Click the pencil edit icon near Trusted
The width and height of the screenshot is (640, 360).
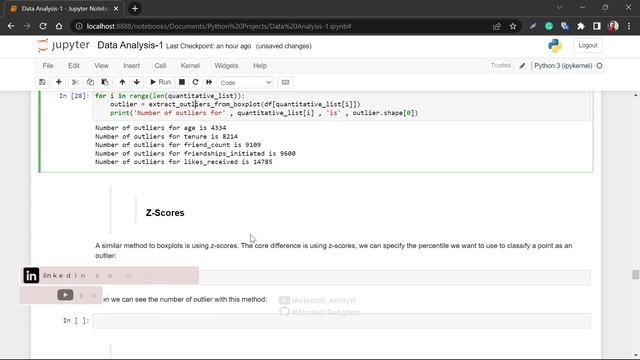coord(522,66)
